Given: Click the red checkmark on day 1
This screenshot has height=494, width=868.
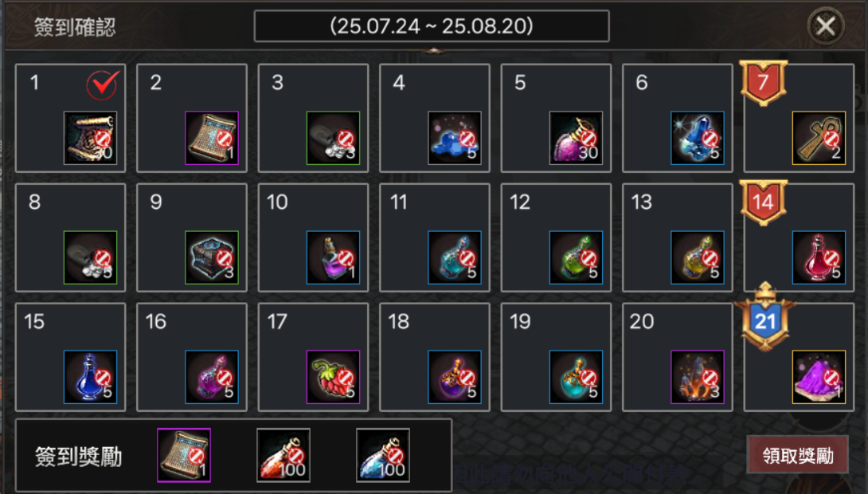Looking at the screenshot, I should [x=103, y=84].
